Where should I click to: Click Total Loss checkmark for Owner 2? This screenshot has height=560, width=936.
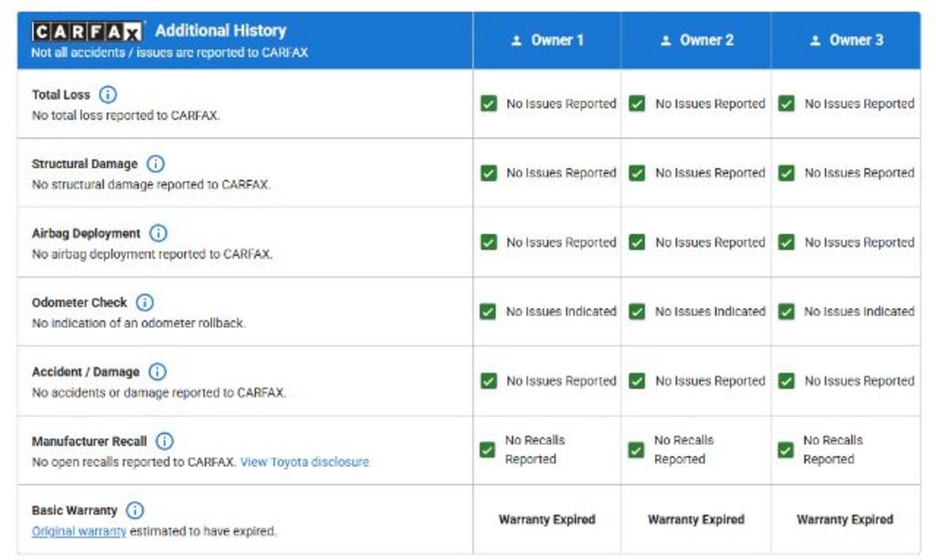tap(637, 104)
